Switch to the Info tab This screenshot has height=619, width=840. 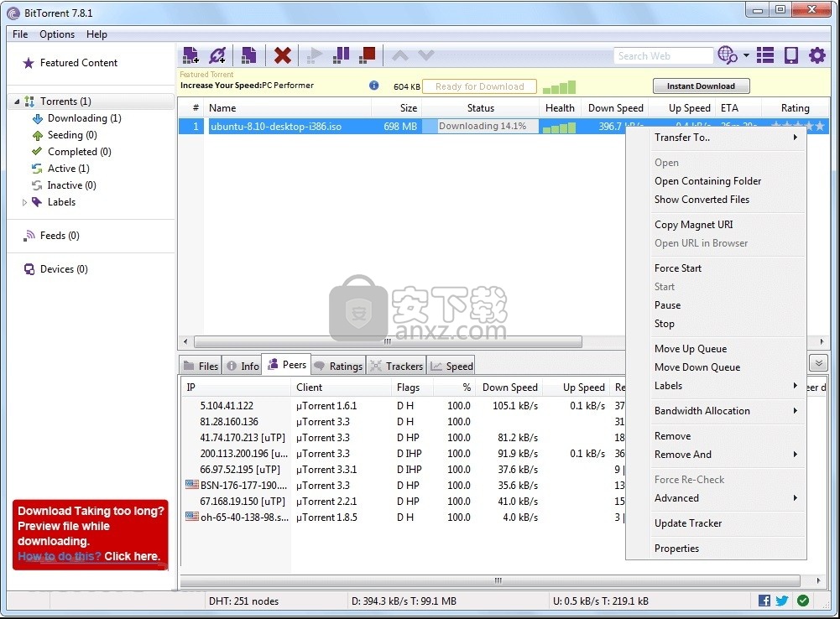tap(243, 367)
